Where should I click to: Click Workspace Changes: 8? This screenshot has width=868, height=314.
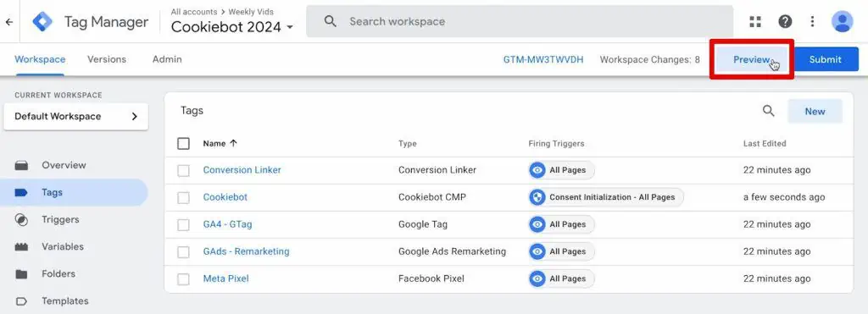point(650,60)
